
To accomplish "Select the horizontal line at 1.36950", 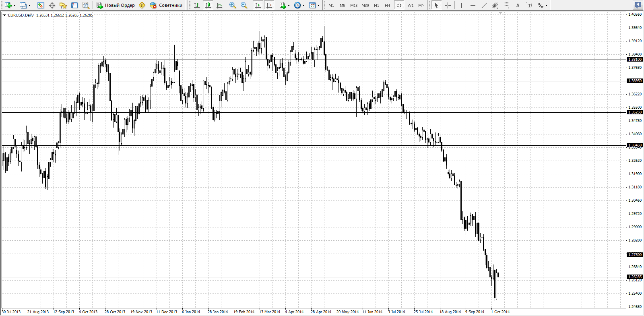I will point(314,81).
